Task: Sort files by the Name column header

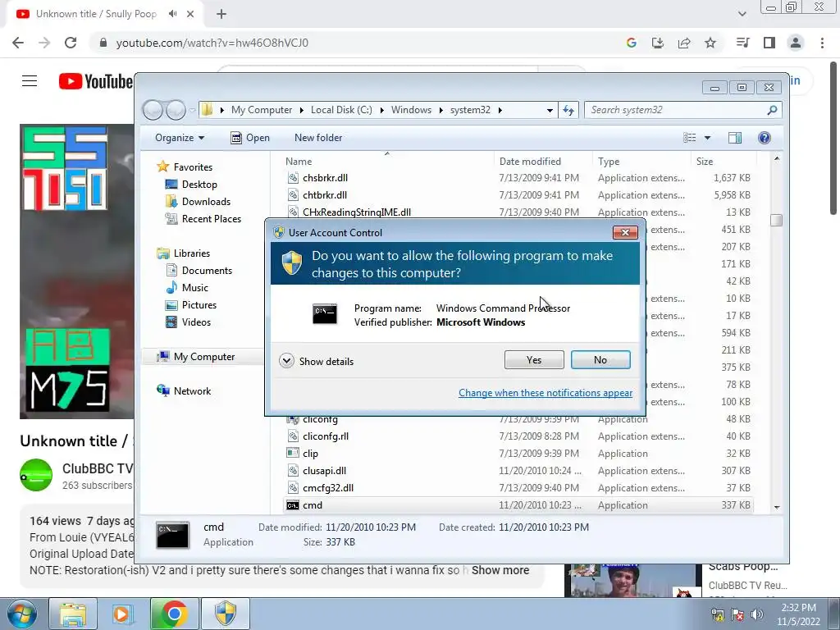Action: [299, 162]
